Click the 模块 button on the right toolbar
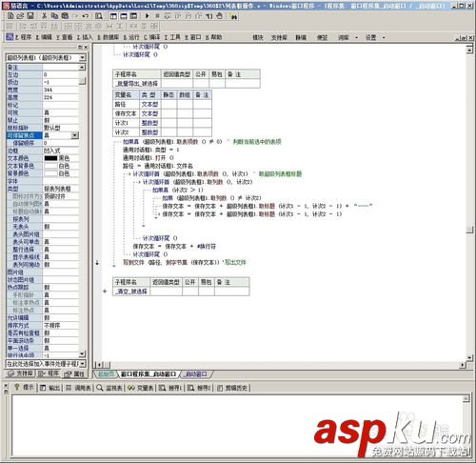476x463 pixels. [x=258, y=37]
